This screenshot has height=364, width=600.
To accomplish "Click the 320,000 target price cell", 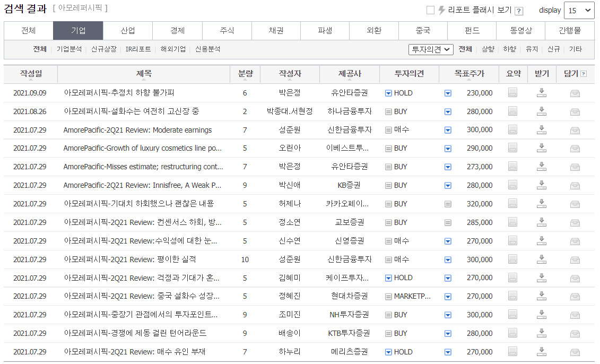I will (480, 204).
